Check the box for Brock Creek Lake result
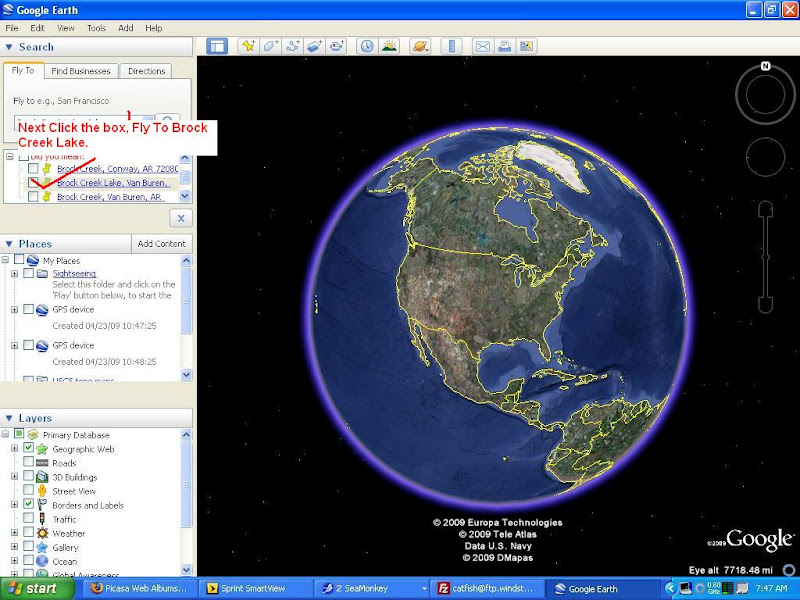Viewport: 800px width, 600px height. 33,183
